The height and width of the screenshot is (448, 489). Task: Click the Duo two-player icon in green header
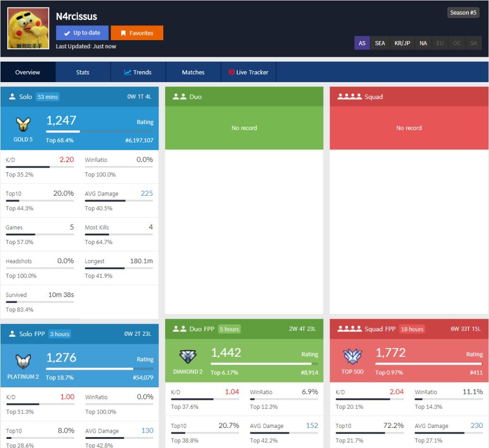click(x=180, y=96)
